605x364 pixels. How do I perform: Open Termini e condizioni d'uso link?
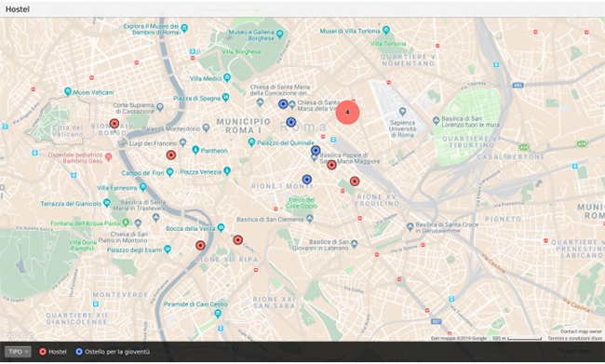(x=574, y=338)
